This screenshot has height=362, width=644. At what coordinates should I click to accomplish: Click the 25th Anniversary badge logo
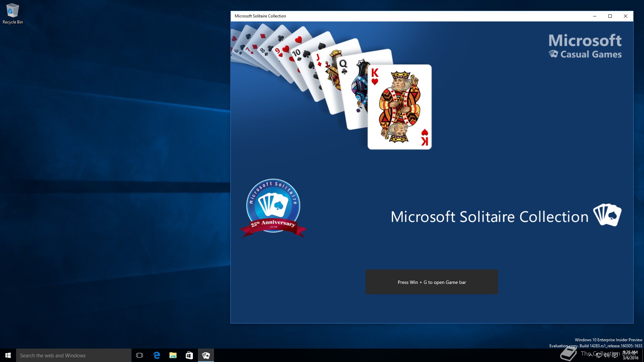pyautogui.click(x=273, y=208)
